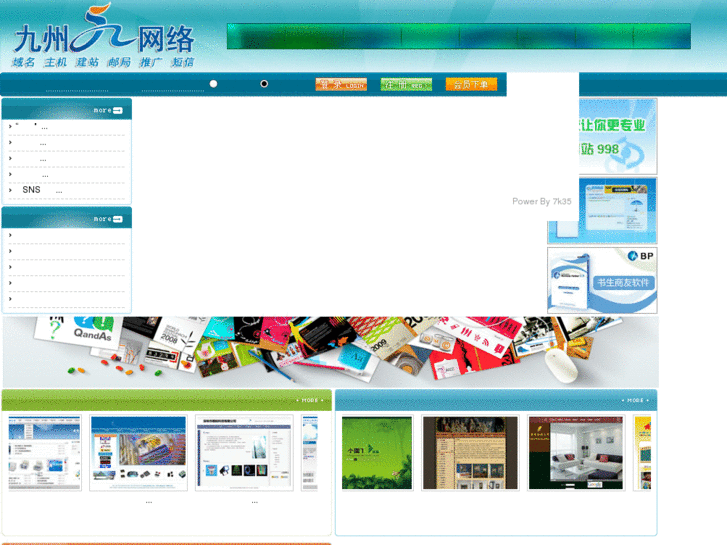This screenshot has height=545, width=727.
Task: Open the BP 书生商友软件 ad banner
Action: point(602,280)
